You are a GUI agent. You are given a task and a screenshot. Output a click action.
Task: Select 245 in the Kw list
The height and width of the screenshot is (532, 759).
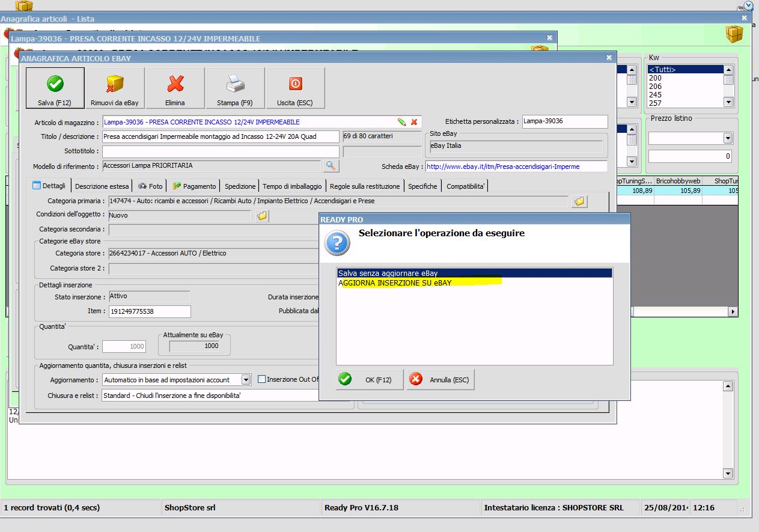coord(685,95)
